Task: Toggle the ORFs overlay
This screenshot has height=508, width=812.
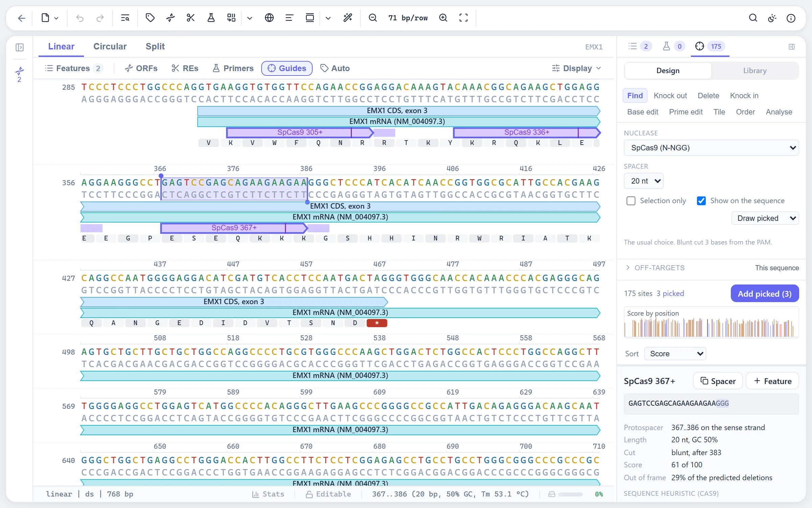Action: pos(141,68)
